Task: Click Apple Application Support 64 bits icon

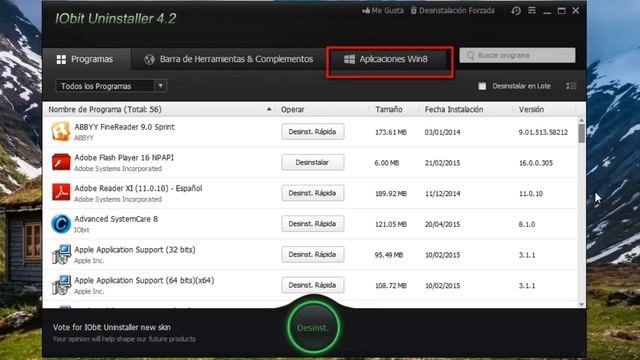Action: (x=61, y=285)
